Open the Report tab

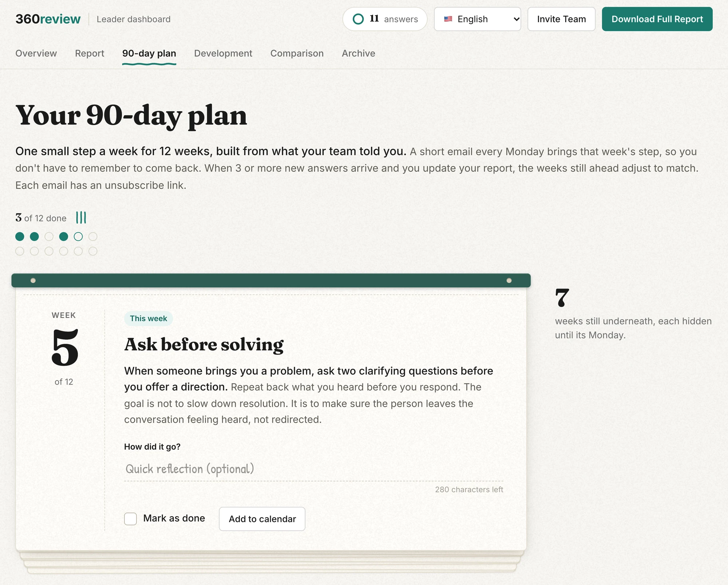tap(90, 53)
